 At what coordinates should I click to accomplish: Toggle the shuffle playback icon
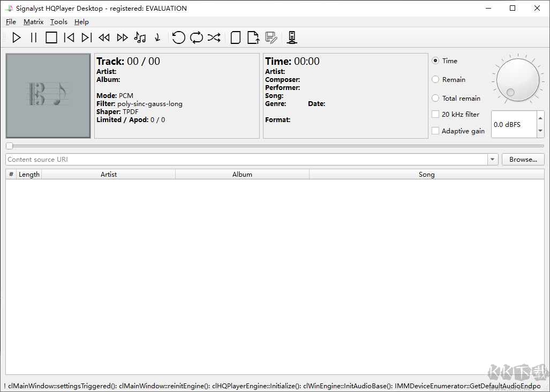[x=214, y=37]
